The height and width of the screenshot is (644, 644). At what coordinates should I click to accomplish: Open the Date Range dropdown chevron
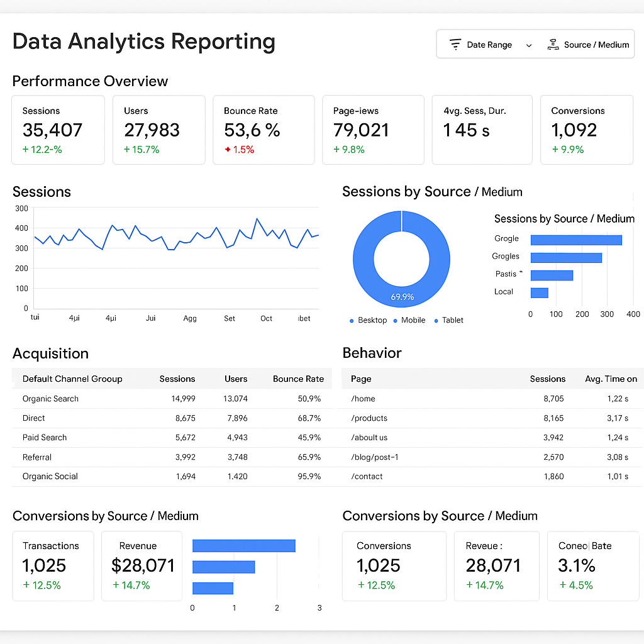tap(528, 45)
